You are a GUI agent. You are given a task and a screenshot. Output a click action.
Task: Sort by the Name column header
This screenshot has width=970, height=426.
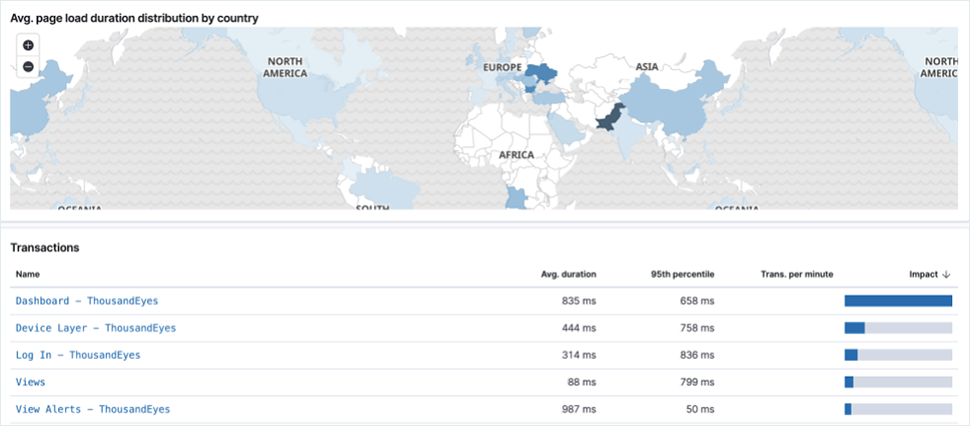coord(27,274)
